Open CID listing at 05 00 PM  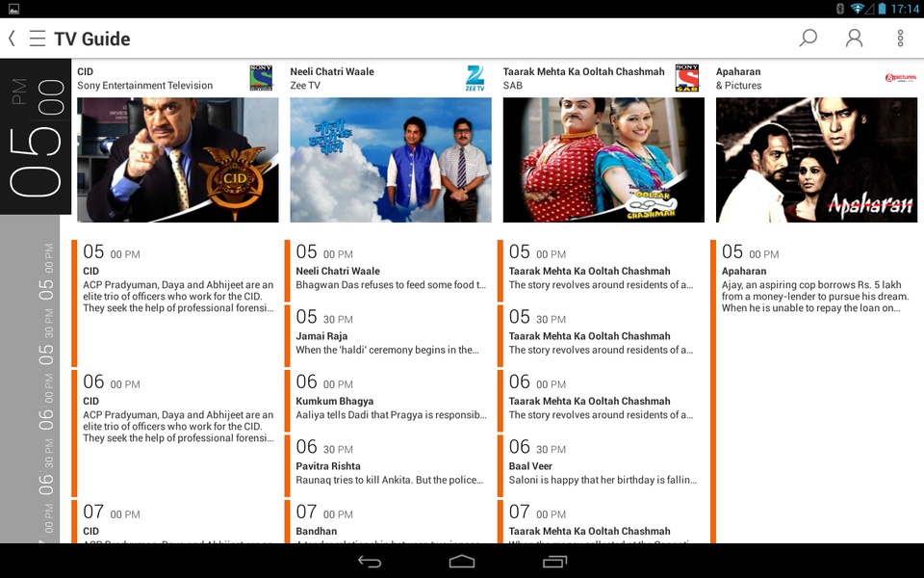175,303
